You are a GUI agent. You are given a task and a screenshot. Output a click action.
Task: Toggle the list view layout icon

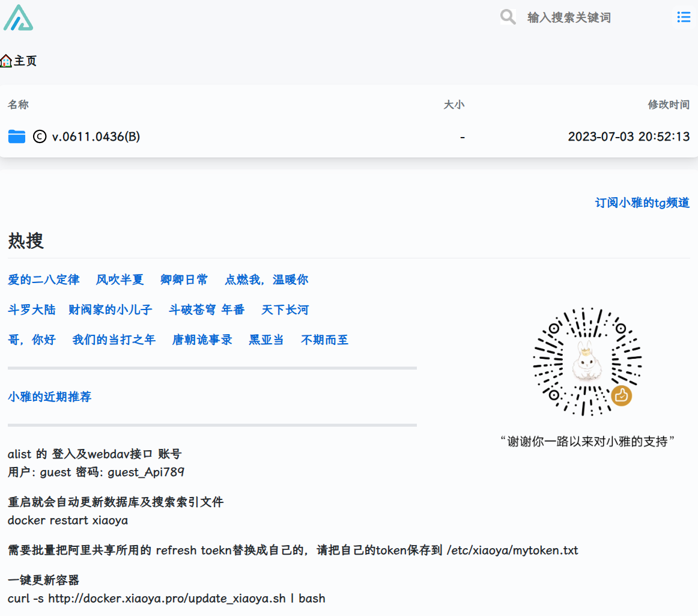[684, 17]
